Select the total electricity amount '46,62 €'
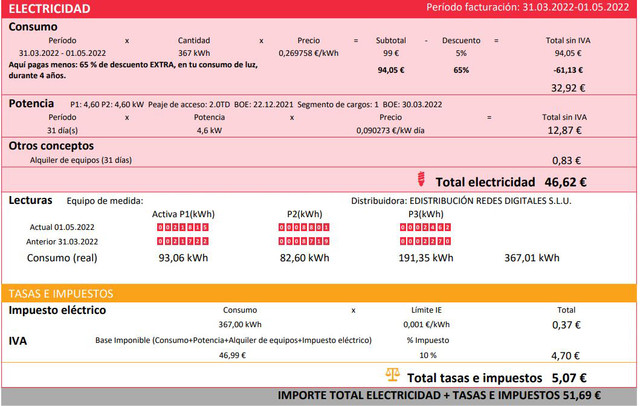This screenshot has width=640, height=406. click(x=565, y=182)
